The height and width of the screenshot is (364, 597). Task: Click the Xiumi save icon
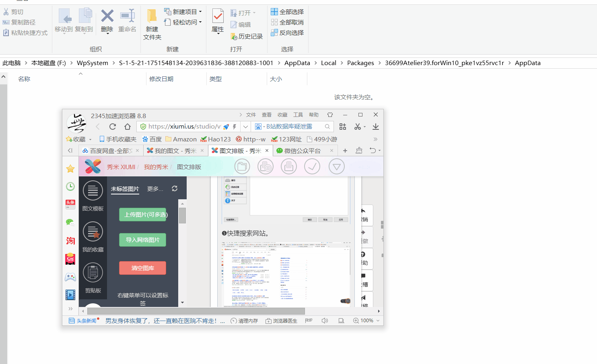[289, 166]
